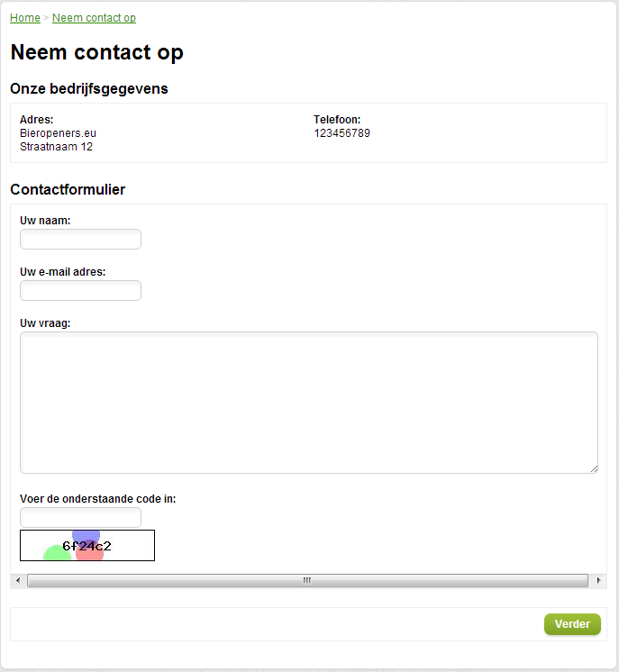Click the 'Uw e-mail adres' input box
619x672 pixels.
(x=80, y=290)
